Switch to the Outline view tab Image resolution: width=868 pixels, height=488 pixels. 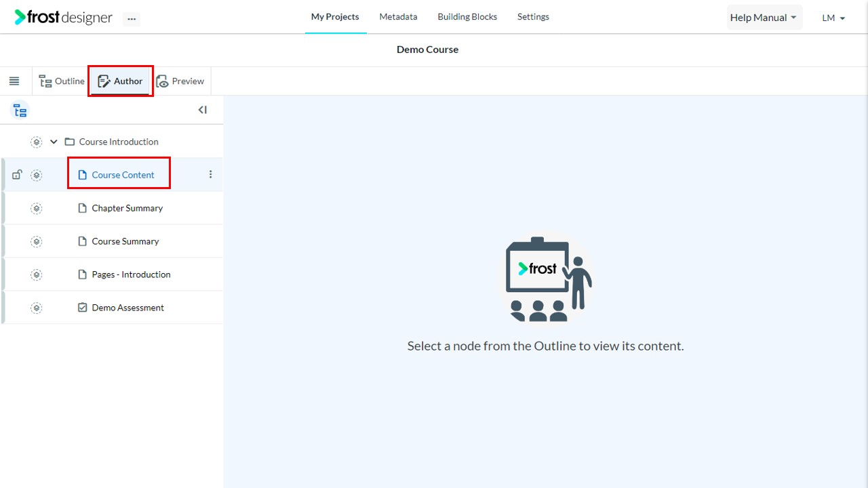coord(61,81)
